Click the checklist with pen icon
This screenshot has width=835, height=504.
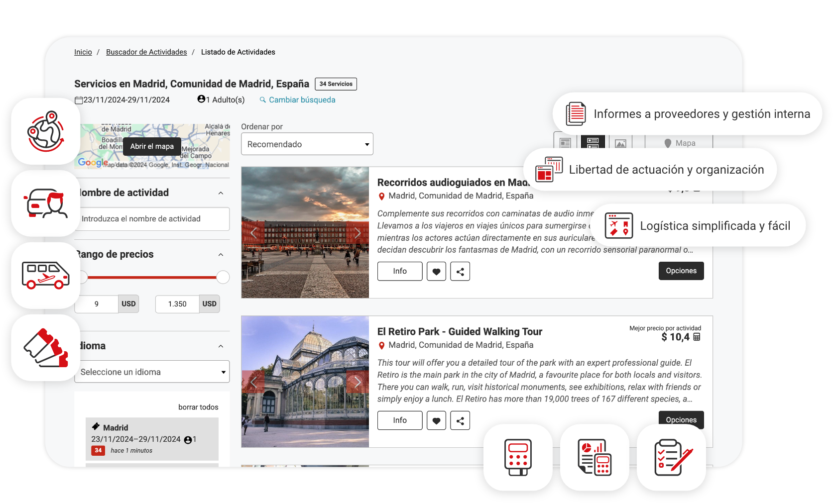click(x=671, y=457)
